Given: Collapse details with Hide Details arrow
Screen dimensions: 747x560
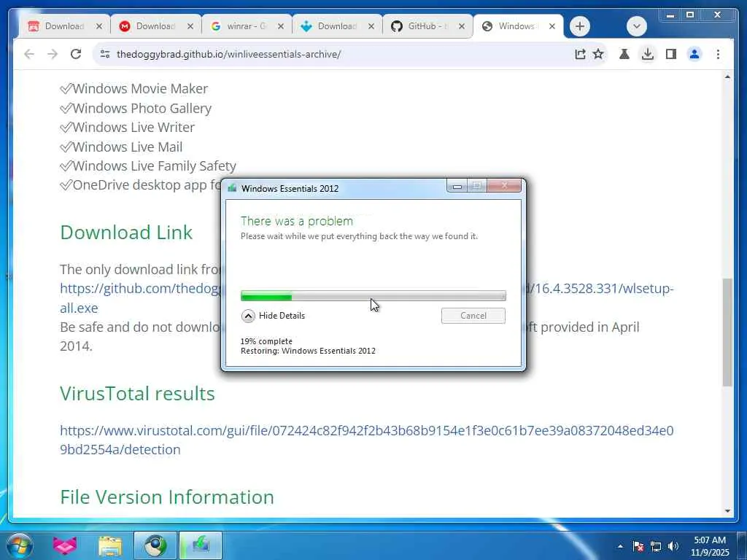Looking at the screenshot, I should click(x=248, y=316).
